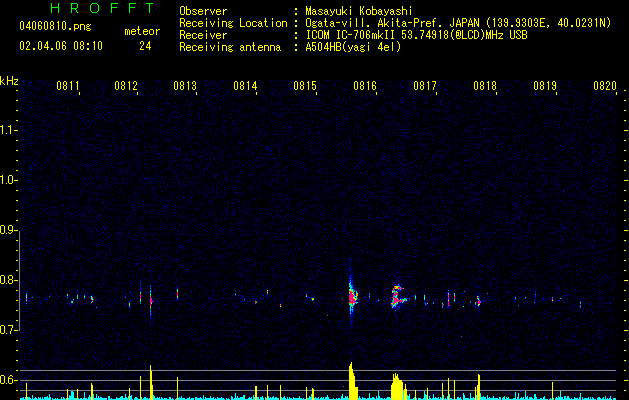Screen dimensions: 629x400
Task: Click the 1.0 kHz axis label
Action: 9,180
